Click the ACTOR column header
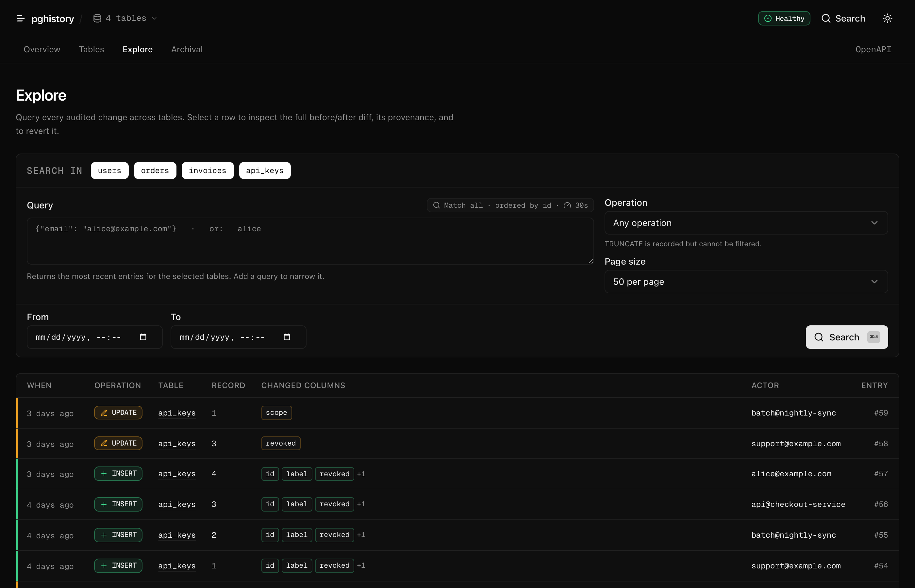The width and height of the screenshot is (915, 588). (x=765, y=385)
